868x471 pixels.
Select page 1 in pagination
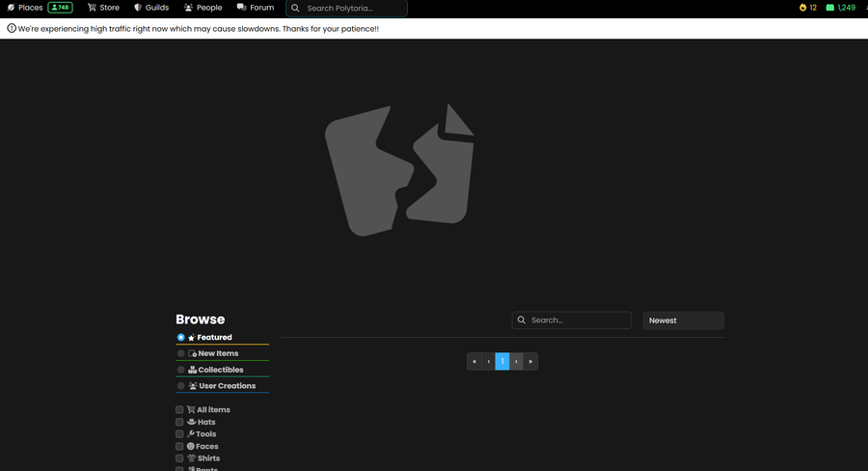point(502,361)
